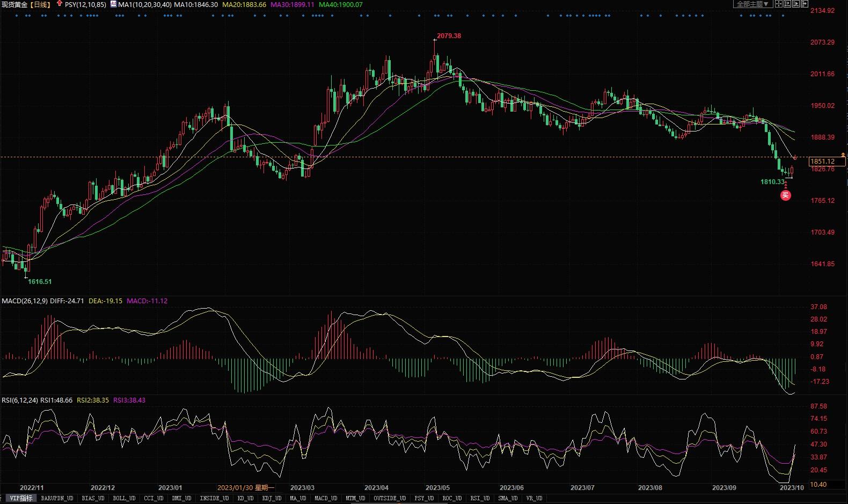
Task: Select the RSI_UD indicator tab
Action: pos(480,498)
